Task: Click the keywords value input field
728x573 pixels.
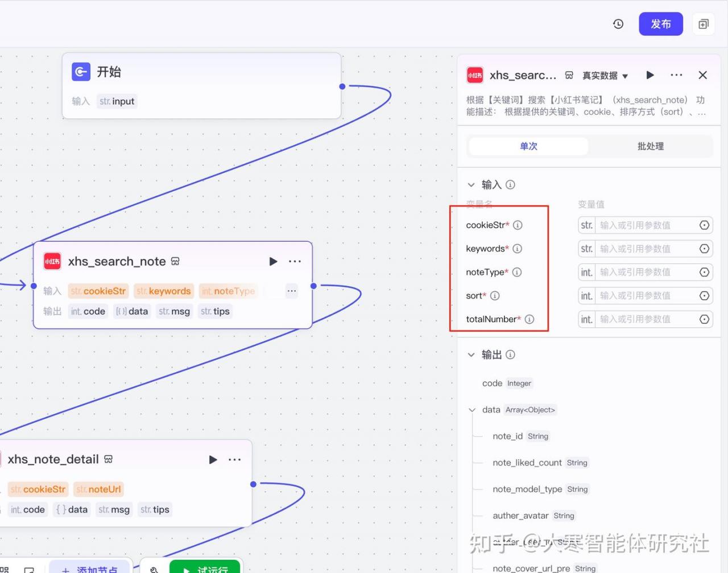Action: [645, 249]
